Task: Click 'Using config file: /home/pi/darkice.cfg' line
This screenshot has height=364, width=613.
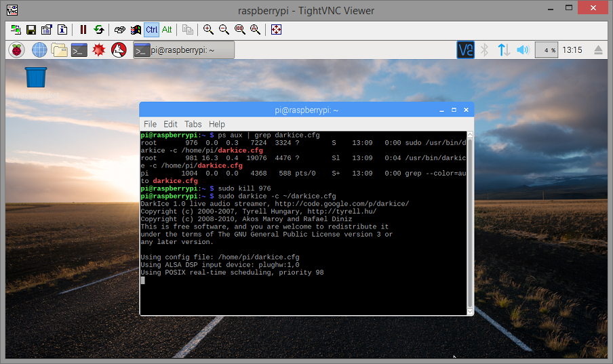Action: coord(220,258)
